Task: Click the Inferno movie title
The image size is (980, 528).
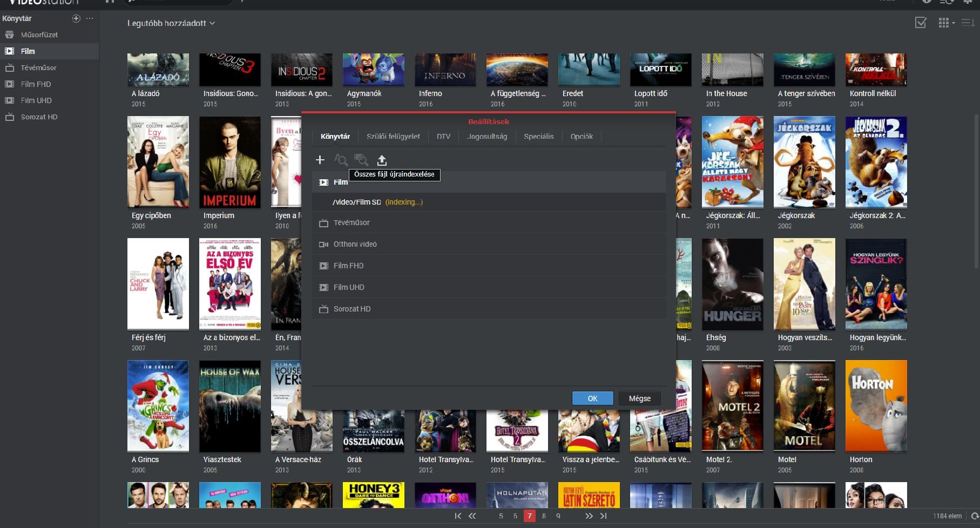Action: point(430,93)
